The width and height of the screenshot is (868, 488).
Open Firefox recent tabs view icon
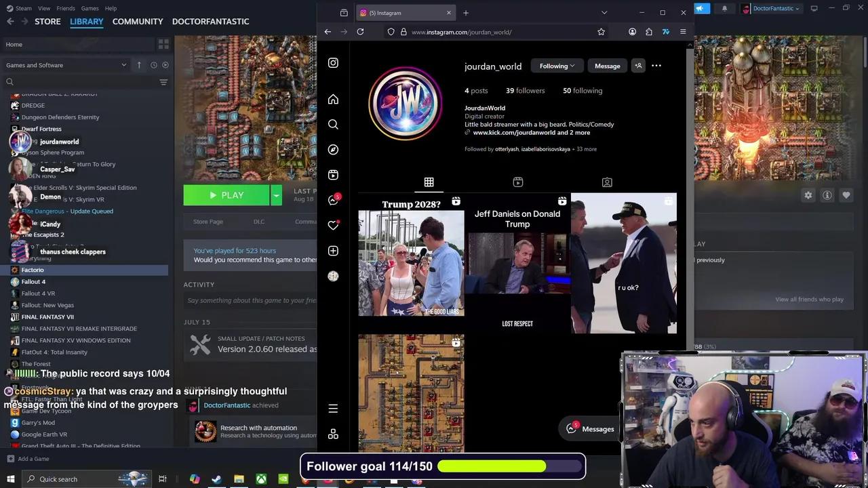coord(344,13)
